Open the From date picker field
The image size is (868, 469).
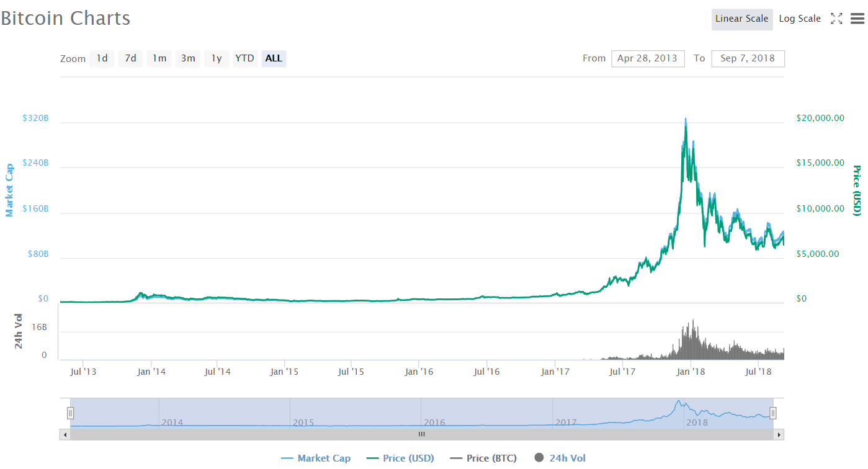[648, 58]
